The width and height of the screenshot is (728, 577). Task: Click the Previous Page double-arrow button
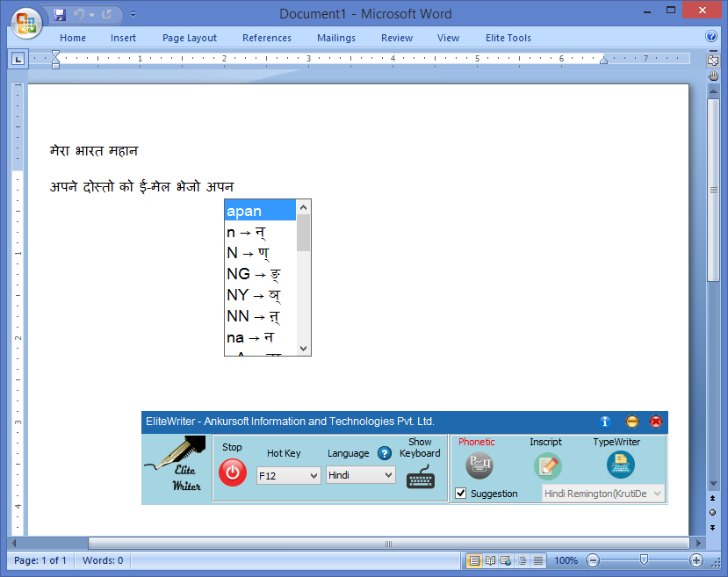713,498
